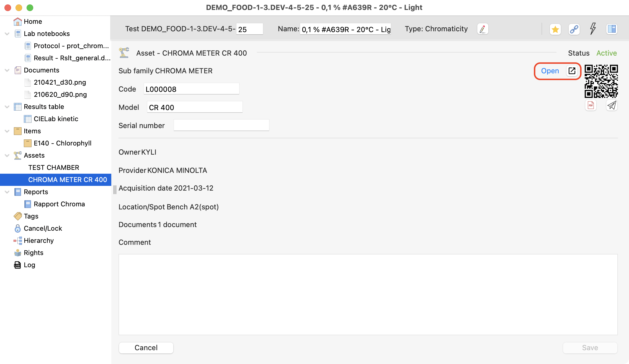Click the Lab notebooks icon
The height and width of the screenshot is (364, 629).
17,34
